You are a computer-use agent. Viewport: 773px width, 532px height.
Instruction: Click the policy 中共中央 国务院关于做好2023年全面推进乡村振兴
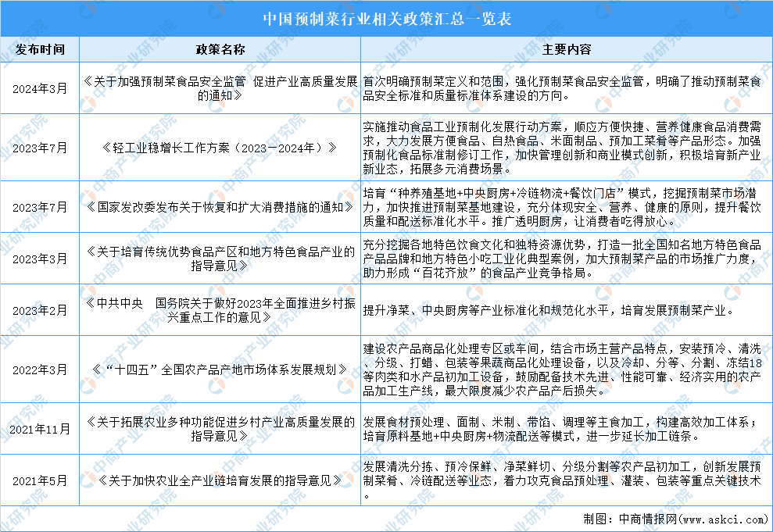[220, 310]
